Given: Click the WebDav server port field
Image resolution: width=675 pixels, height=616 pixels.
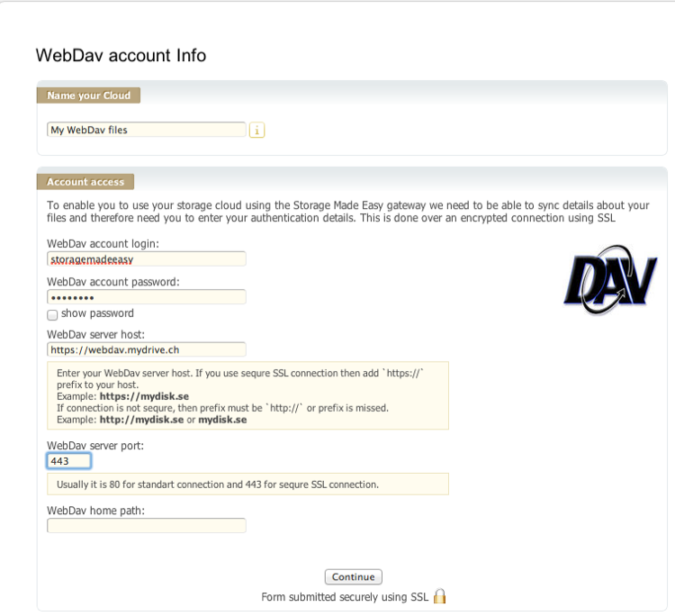Looking at the screenshot, I should coord(69,461).
